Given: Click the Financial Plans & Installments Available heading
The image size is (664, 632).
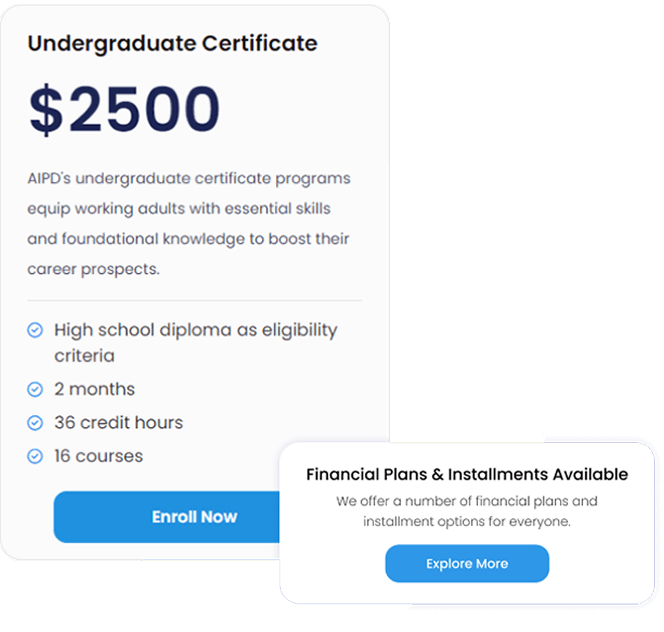Looking at the screenshot, I should coord(467,474).
